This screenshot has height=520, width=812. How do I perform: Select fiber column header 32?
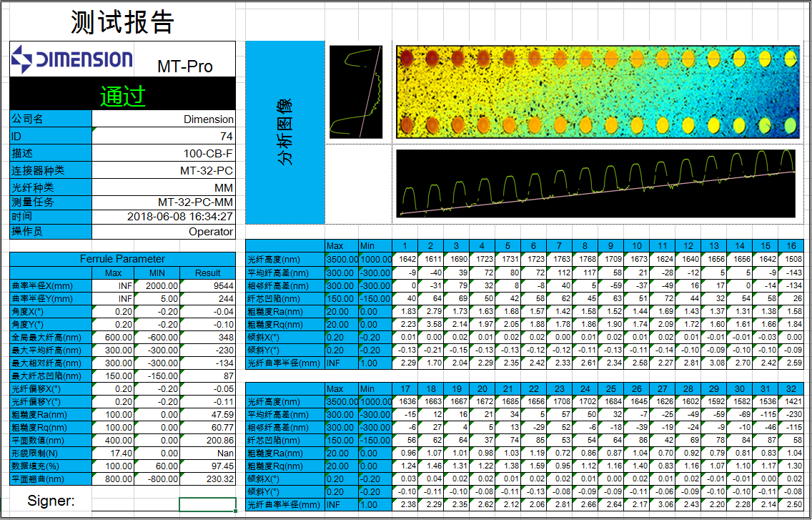(791, 388)
